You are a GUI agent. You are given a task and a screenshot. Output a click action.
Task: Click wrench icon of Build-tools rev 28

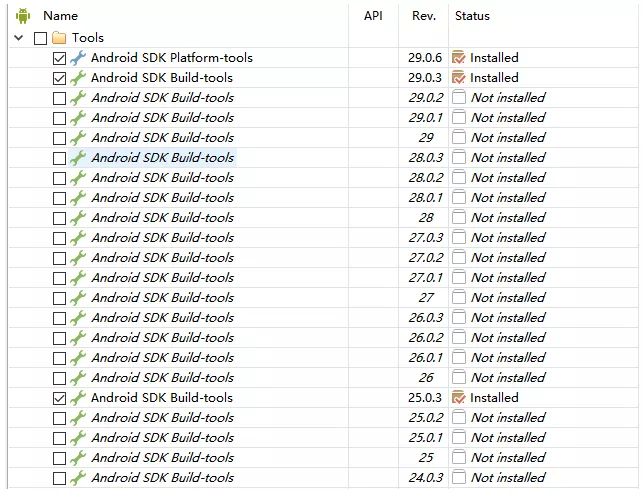pos(78,218)
